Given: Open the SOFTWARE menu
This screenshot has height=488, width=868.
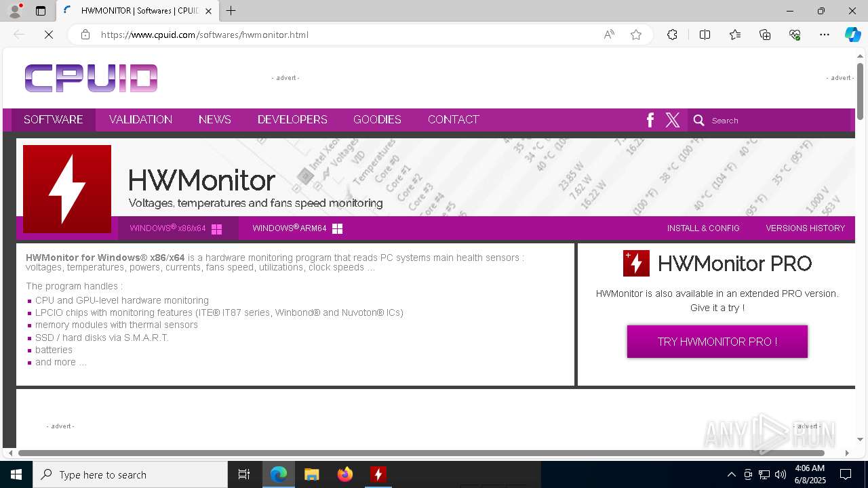Looking at the screenshot, I should [x=54, y=119].
